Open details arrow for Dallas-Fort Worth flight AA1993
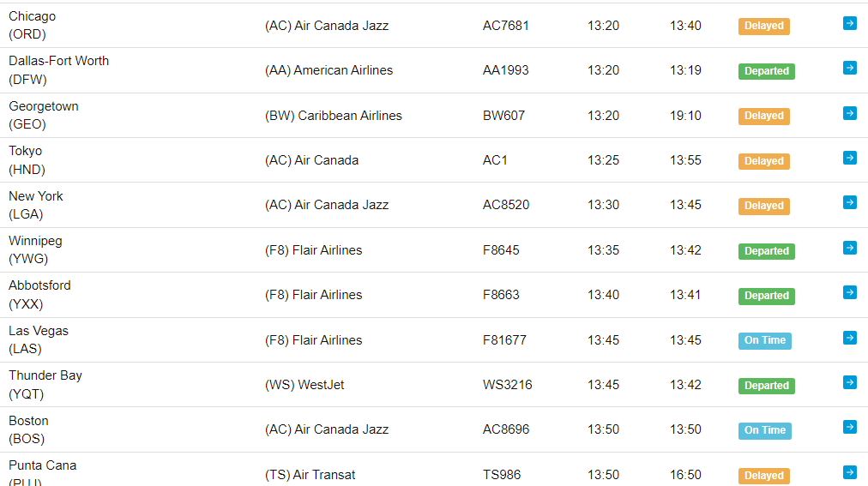868x486 pixels. coord(850,68)
